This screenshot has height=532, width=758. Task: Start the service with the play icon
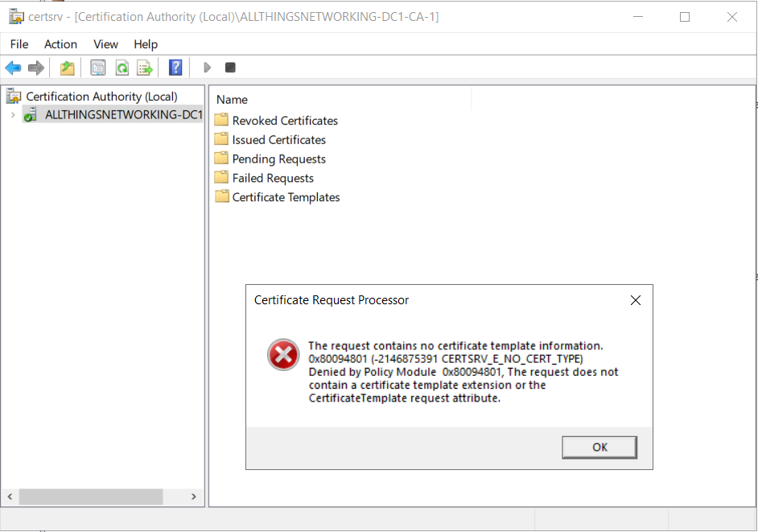208,68
